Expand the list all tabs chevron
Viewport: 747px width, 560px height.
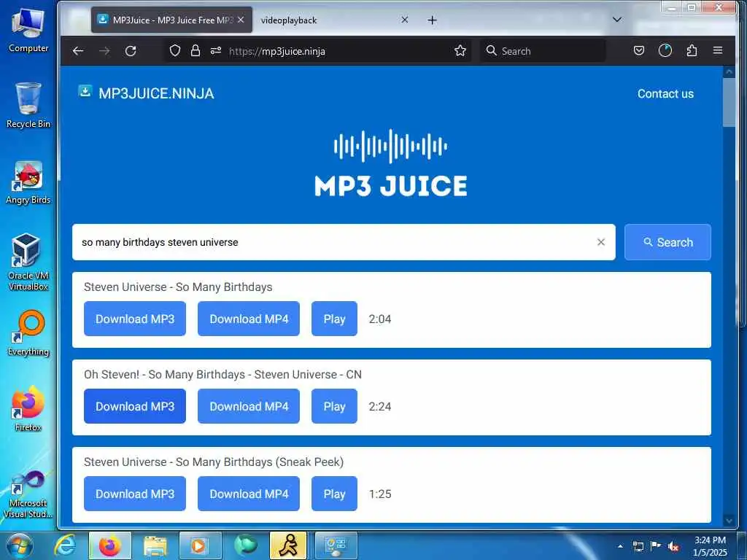pyautogui.click(x=617, y=20)
